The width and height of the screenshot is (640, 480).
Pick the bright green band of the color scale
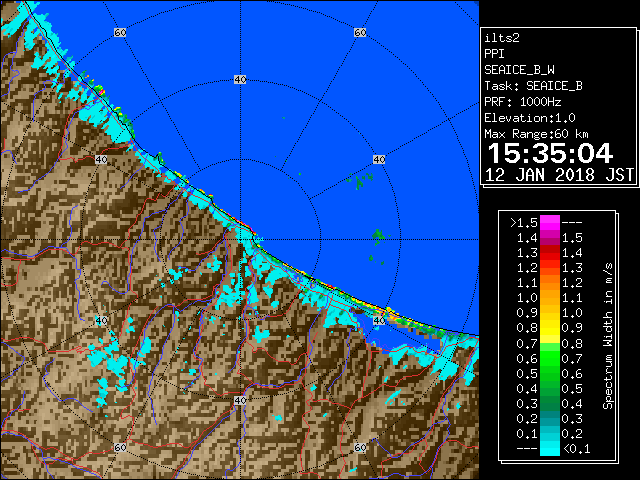click(x=550, y=358)
